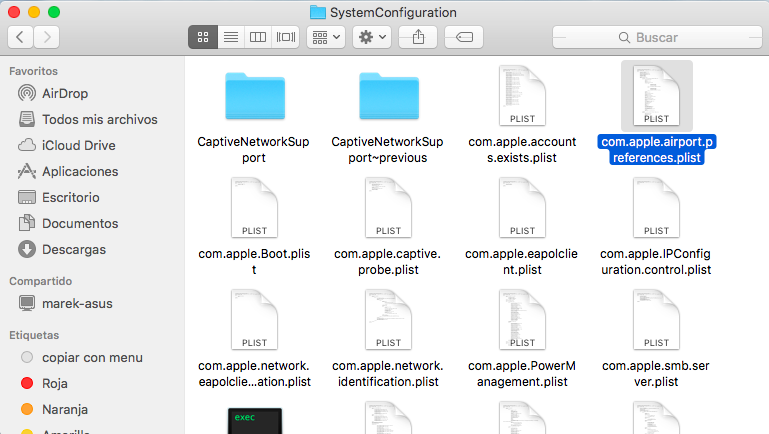Screen dimensions: 769x434
Task: Click the Buscar search field
Action: (657, 37)
